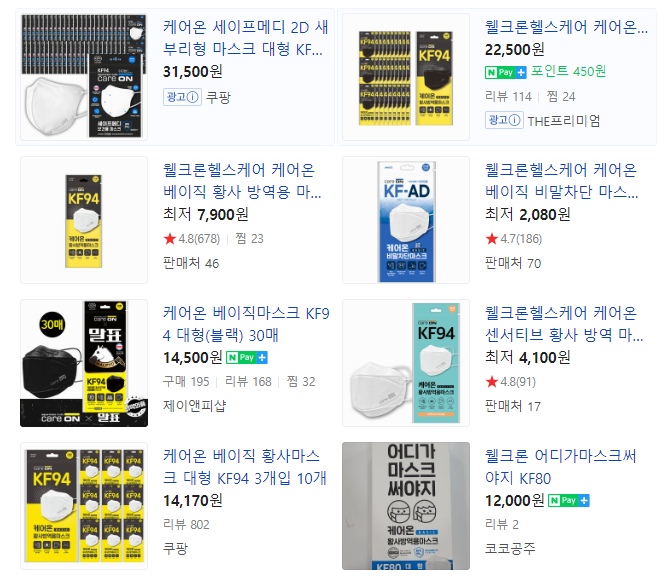Click the red star rating 4.8(91)

point(511,382)
